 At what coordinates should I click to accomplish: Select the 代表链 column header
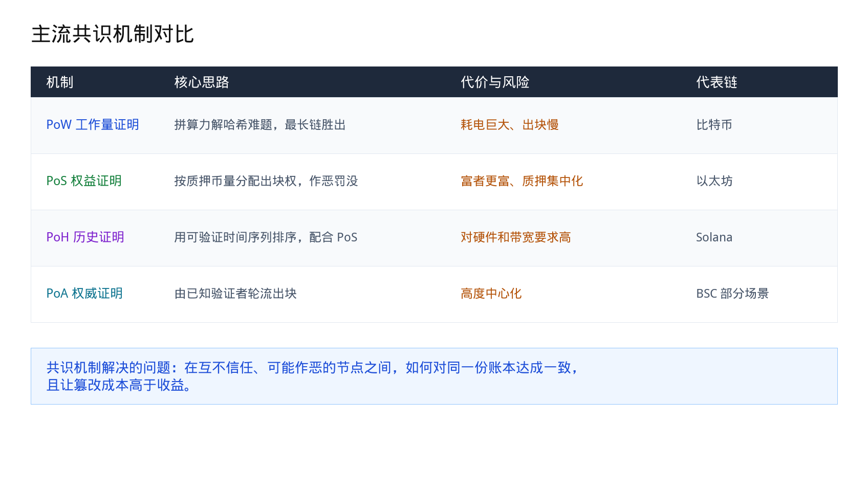[717, 82]
